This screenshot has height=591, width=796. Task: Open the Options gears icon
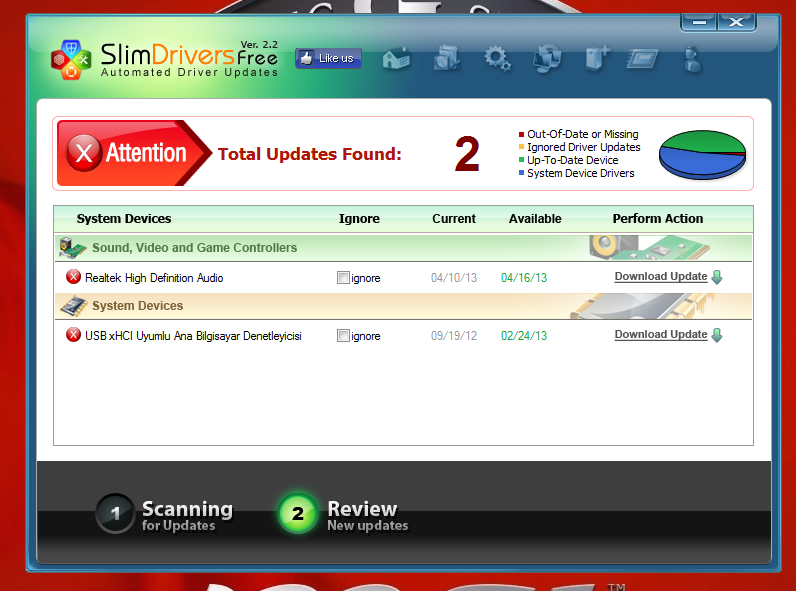click(x=497, y=59)
